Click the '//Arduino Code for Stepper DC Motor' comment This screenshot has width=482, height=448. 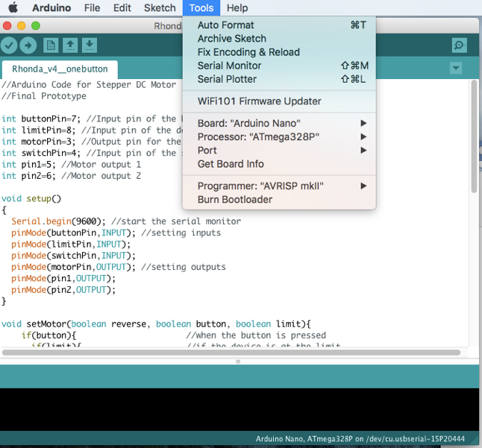point(89,85)
